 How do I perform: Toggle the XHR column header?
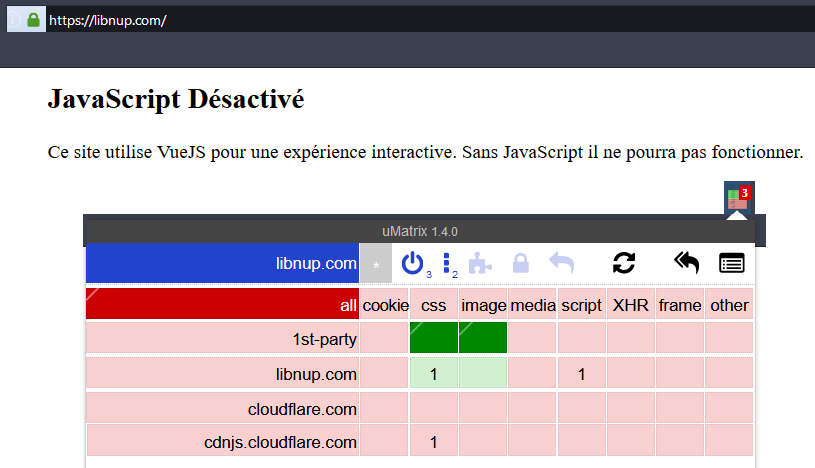pos(630,304)
